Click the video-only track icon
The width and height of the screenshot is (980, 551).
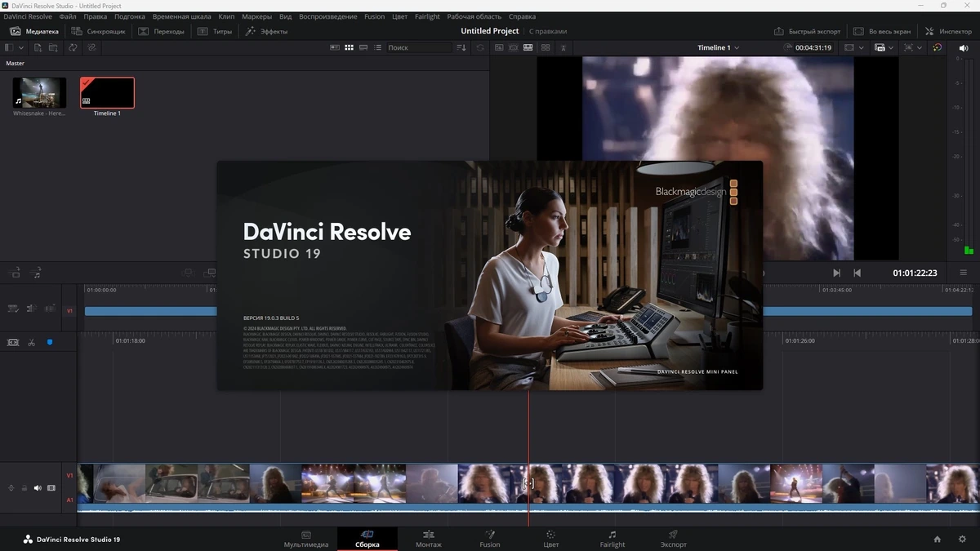[x=15, y=273]
